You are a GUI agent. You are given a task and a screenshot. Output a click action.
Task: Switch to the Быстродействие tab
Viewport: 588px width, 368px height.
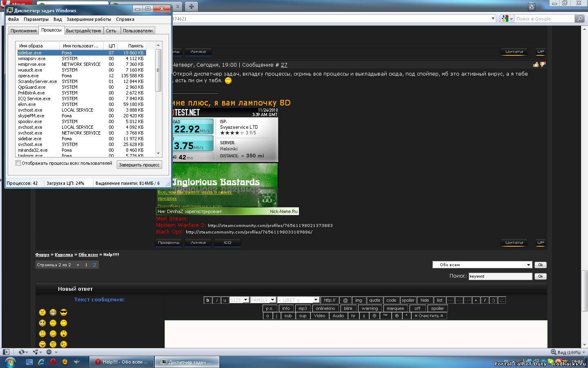click(83, 31)
